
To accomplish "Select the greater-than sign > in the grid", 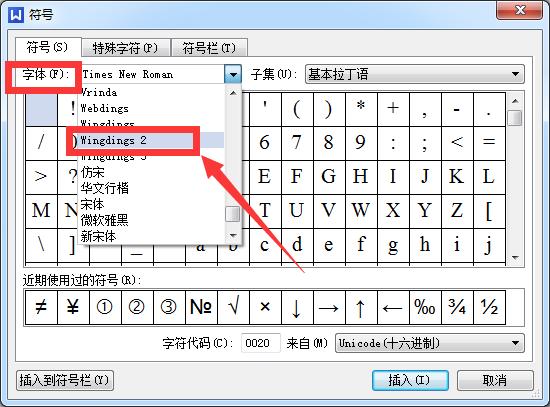I will [41, 177].
